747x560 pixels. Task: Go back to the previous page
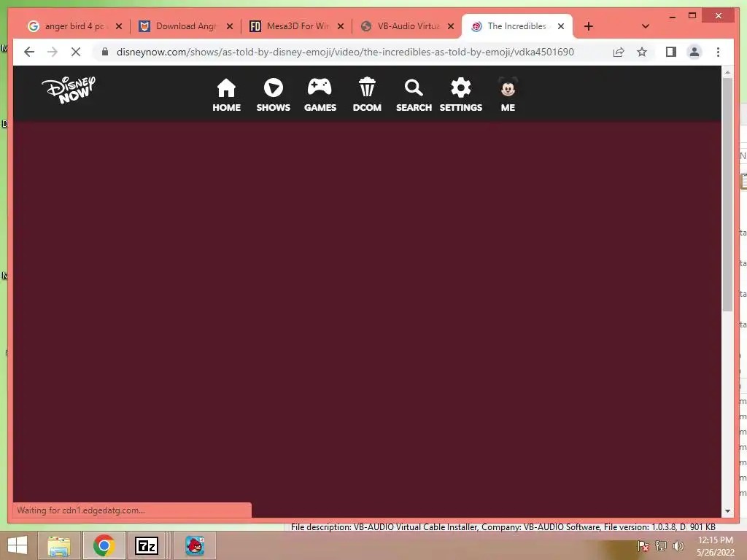[29, 52]
